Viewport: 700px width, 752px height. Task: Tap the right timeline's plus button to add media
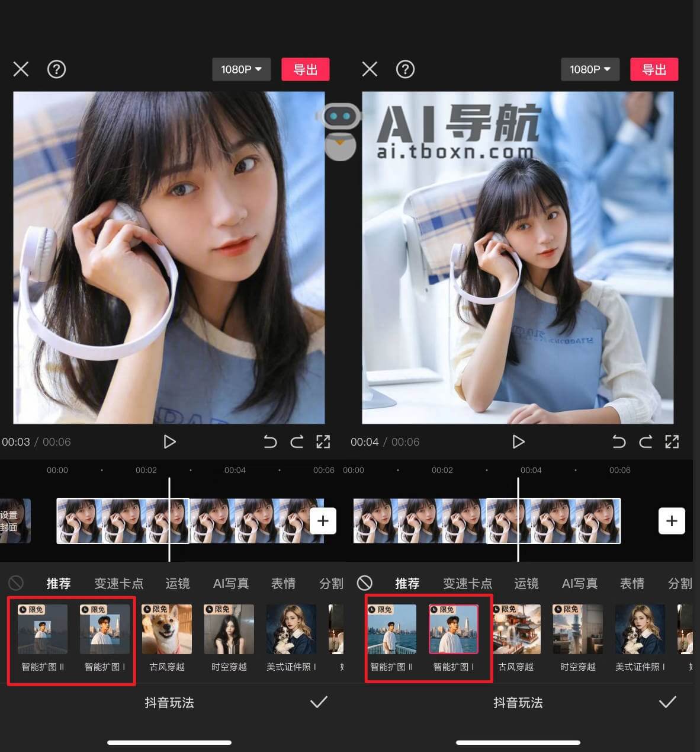coord(672,521)
